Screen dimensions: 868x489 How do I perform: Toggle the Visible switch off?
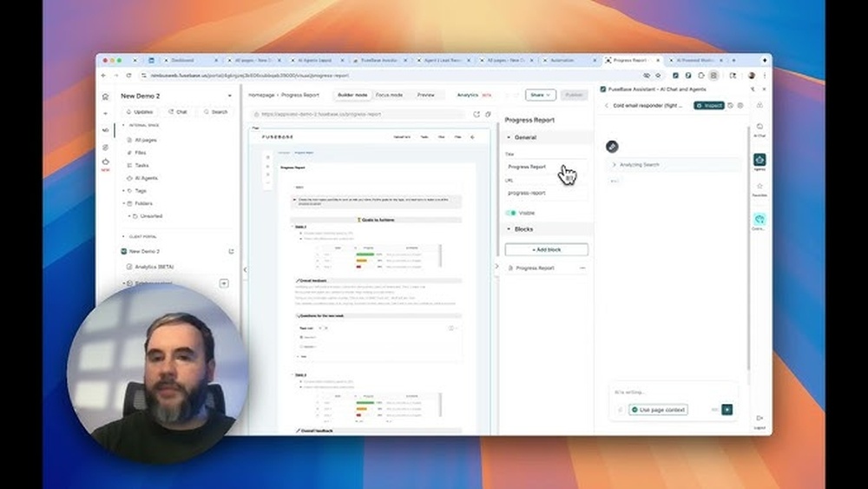click(x=511, y=213)
